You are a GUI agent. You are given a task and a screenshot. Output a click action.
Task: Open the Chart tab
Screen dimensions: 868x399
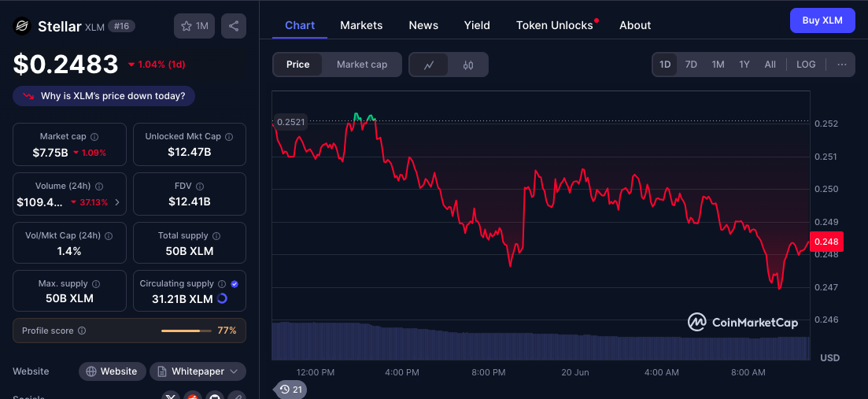[x=300, y=25]
